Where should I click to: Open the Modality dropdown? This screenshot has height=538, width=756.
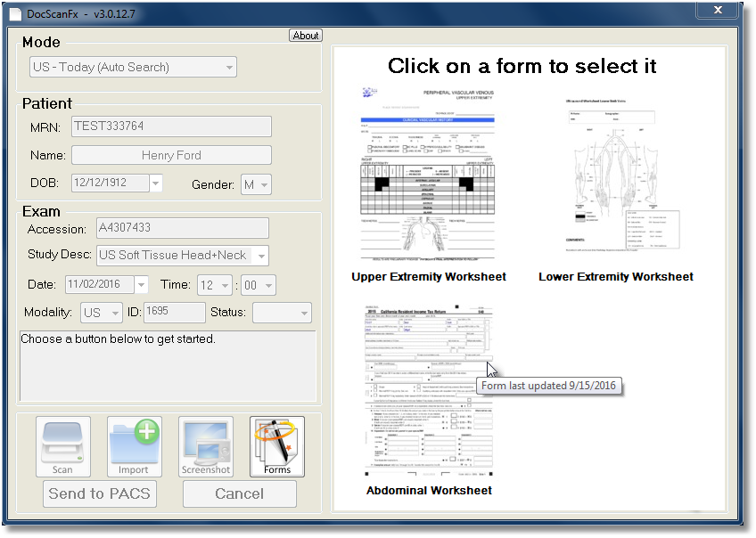point(102,313)
